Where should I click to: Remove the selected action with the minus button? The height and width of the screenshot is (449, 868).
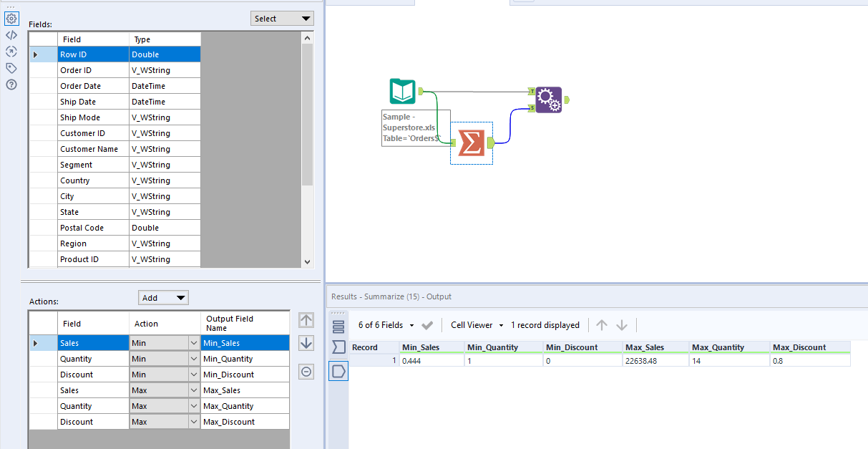tap(306, 370)
